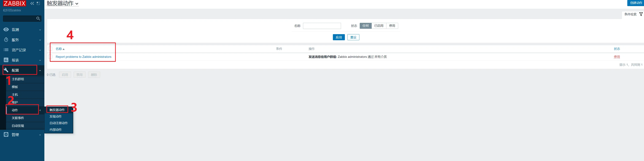Click the sidebar search magnifier icon
644x161 pixels.
38,19
